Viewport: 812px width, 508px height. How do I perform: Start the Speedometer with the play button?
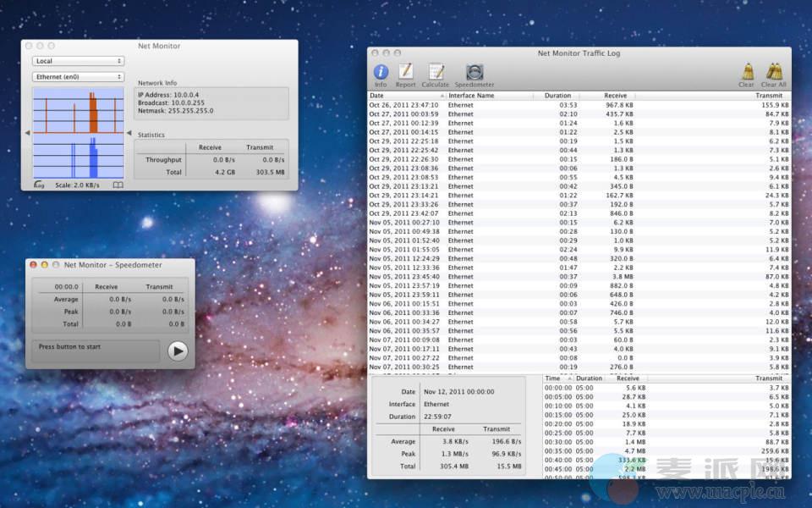177,351
